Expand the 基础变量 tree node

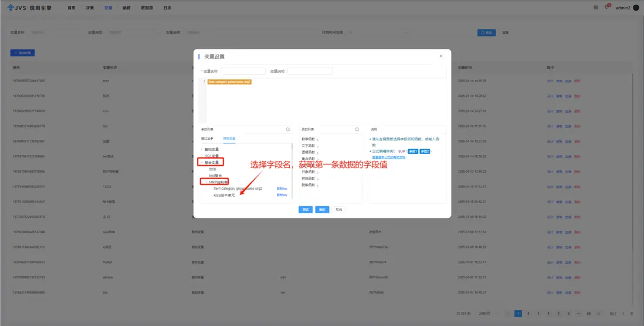(x=202, y=149)
